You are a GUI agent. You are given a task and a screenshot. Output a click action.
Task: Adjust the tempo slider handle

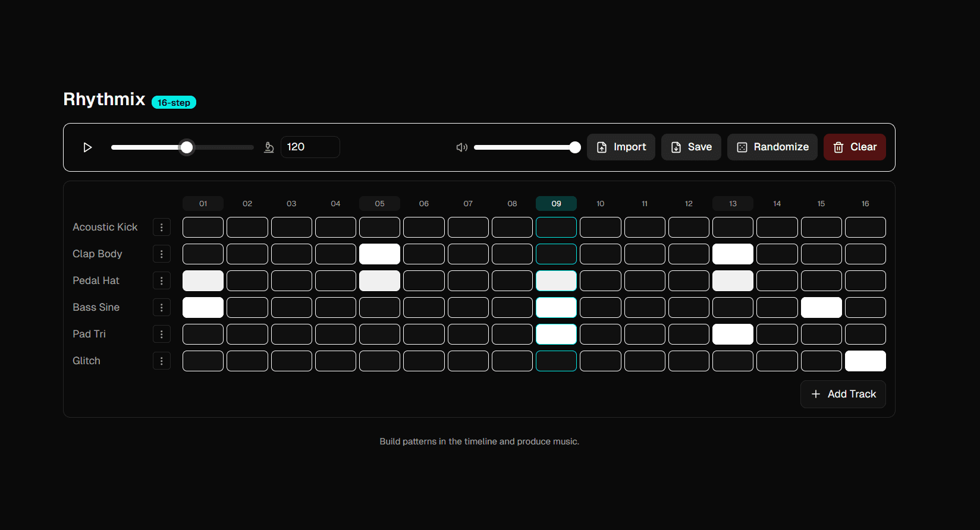[187, 147]
